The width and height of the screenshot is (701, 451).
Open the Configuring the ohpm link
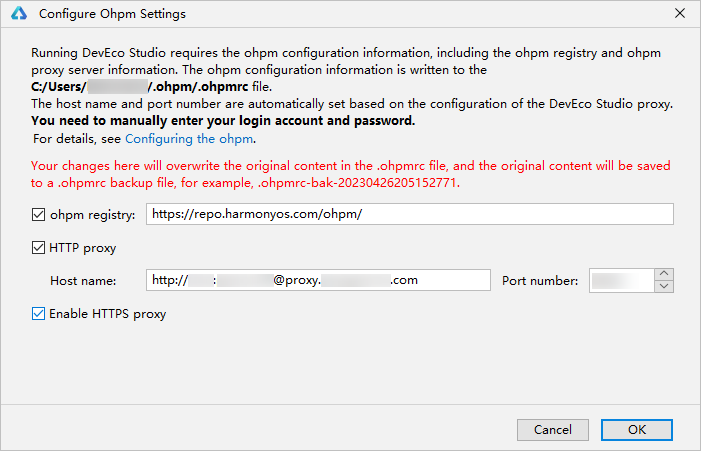(x=189, y=139)
